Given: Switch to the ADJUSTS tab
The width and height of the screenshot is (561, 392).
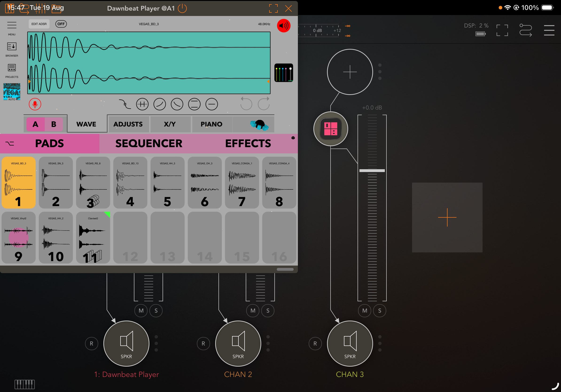Looking at the screenshot, I should click(x=128, y=124).
